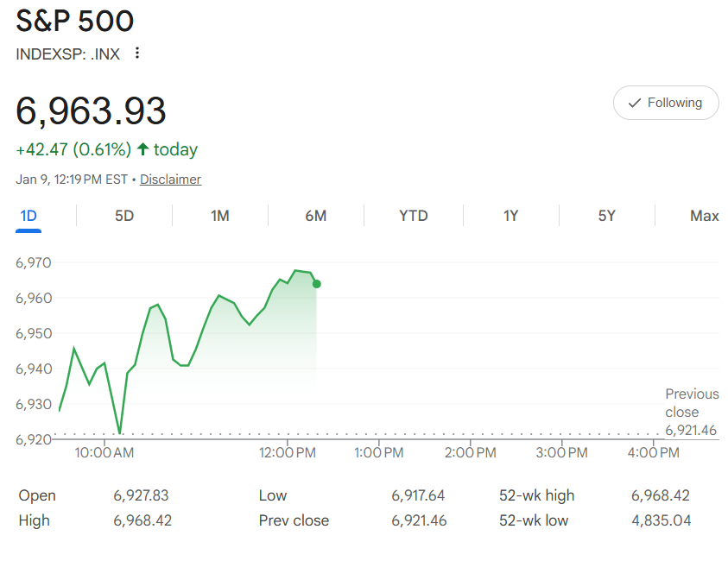Click the chart's lowest dip near 10:00 AM
Viewport: 728px width, 561px height.
119,432
